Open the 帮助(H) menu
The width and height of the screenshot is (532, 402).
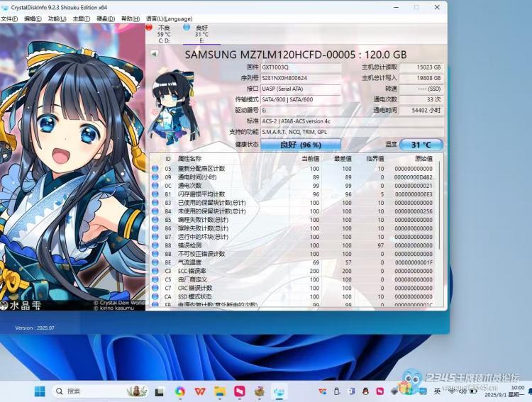(131, 18)
